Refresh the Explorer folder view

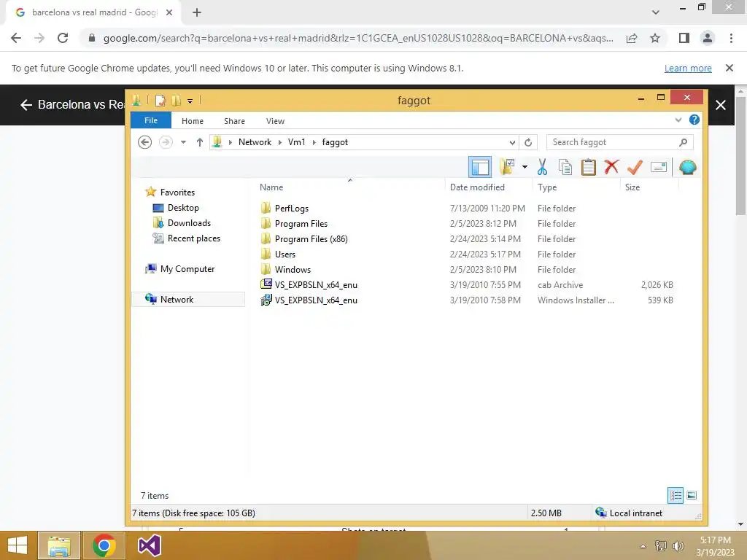(x=528, y=142)
